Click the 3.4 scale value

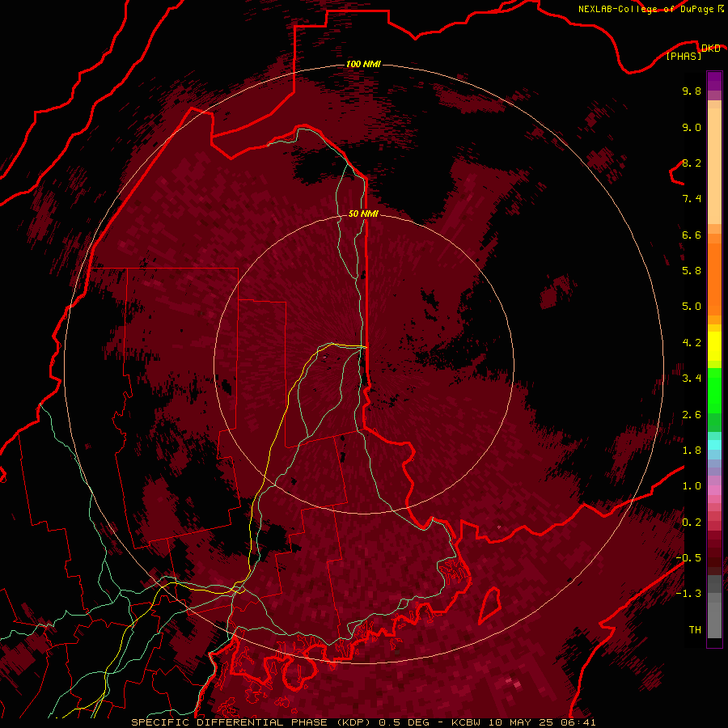click(x=692, y=379)
